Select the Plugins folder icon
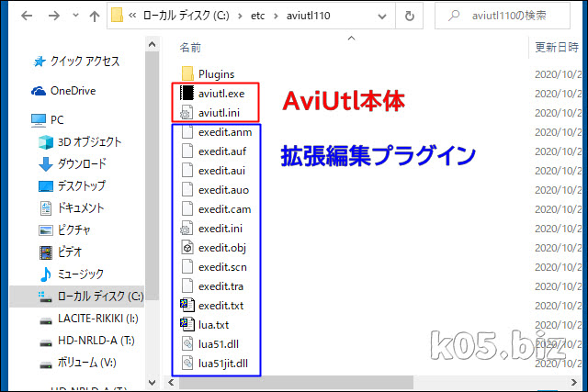The height and width of the screenshot is (392, 588). pyautogui.click(x=187, y=73)
